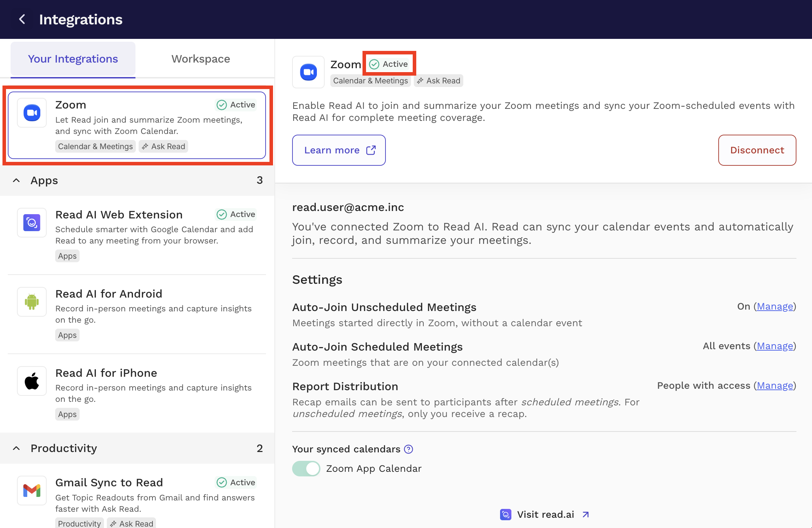The image size is (812, 528).
Task: Click the Disconnect button
Action: pyautogui.click(x=757, y=150)
